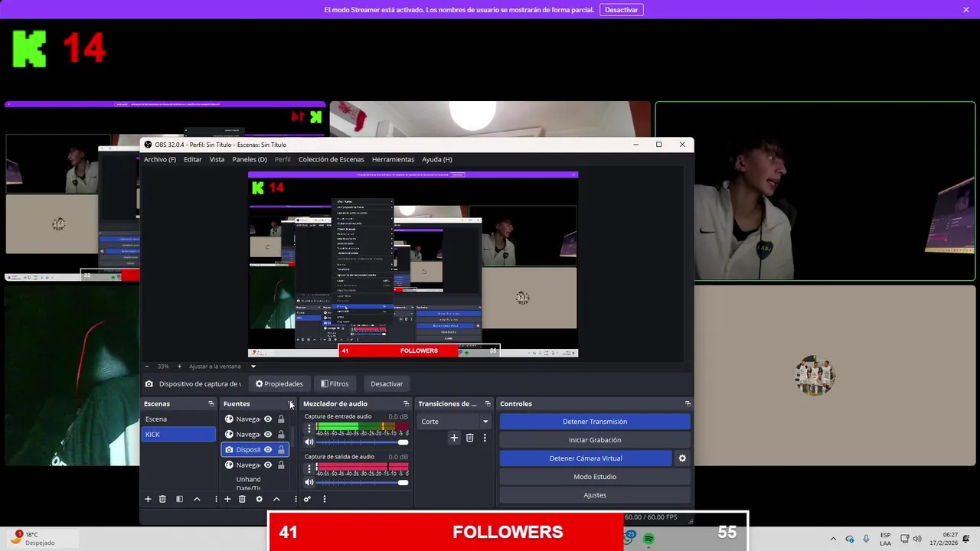Undock the Transiciones de escena panel
The height and width of the screenshot is (551, 980).
pyautogui.click(x=488, y=403)
